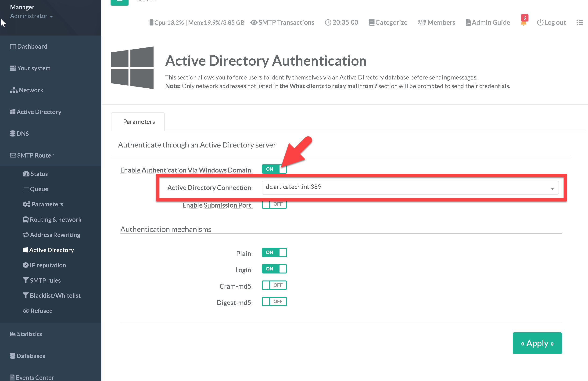588x381 pixels.
Task: Open Routing & network settings
Action: (x=55, y=219)
